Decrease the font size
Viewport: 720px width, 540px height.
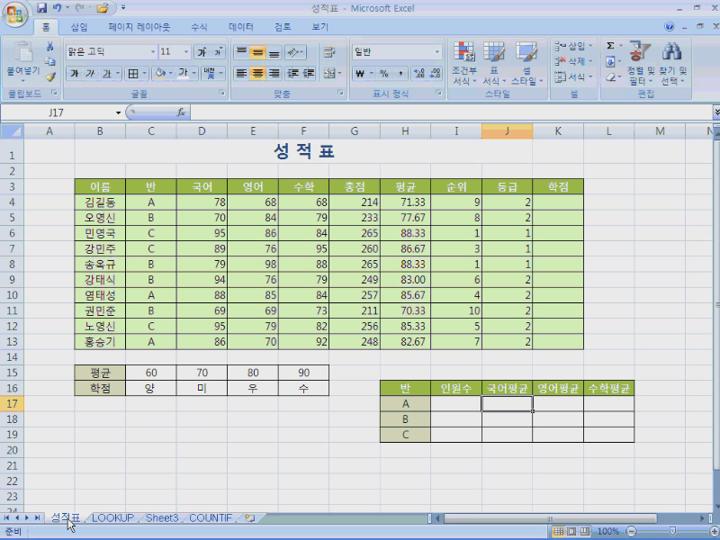click(x=218, y=52)
